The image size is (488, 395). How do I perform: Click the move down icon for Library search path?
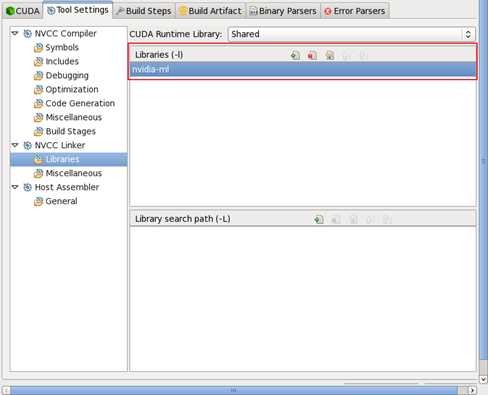click(x=387, y=219)
